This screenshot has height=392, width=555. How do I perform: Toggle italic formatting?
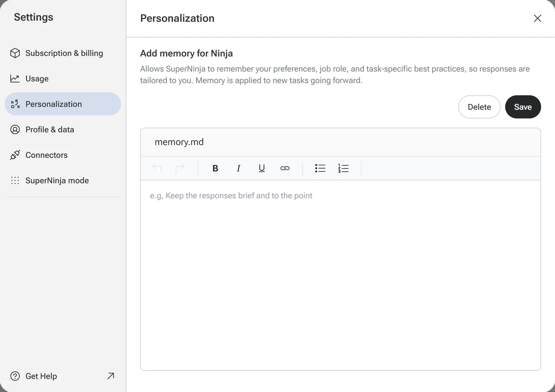point(238,168)
